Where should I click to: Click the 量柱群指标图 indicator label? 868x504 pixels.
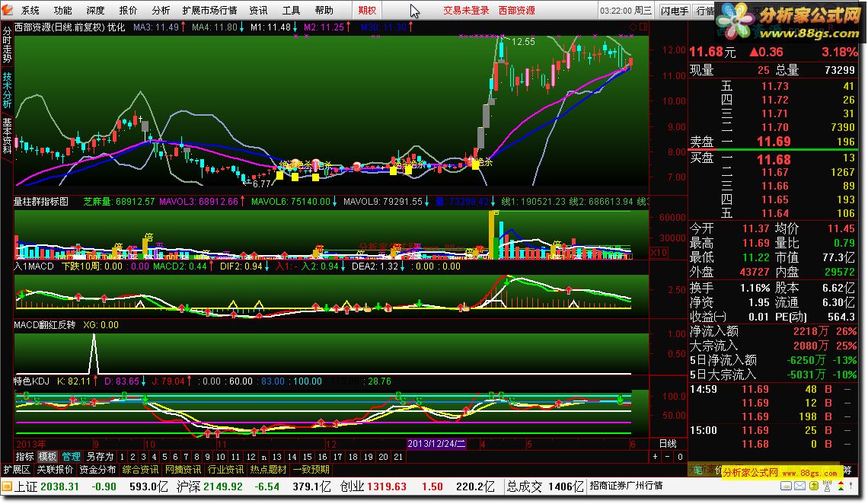(41, 202)
